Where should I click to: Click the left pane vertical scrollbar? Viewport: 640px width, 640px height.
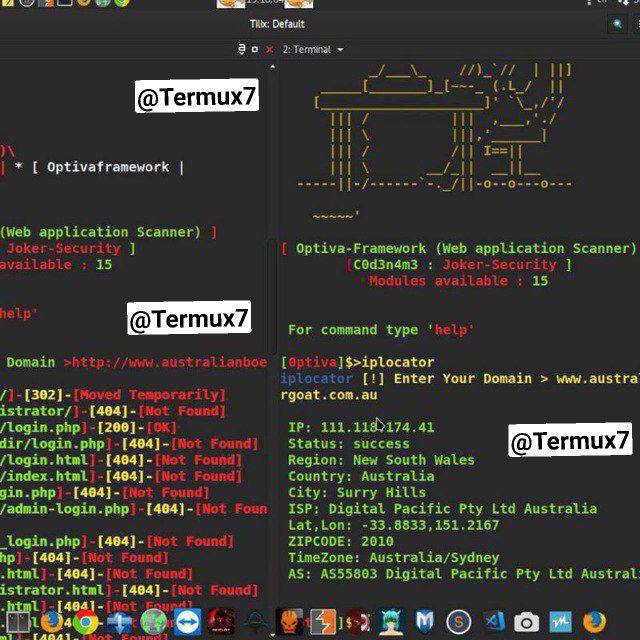click(x=272, y=294)
